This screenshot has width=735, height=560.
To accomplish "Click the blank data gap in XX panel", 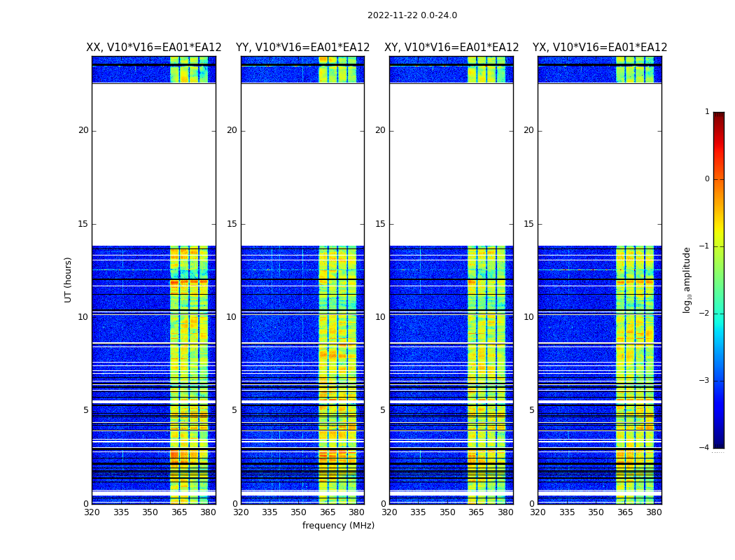I will 153,164.
